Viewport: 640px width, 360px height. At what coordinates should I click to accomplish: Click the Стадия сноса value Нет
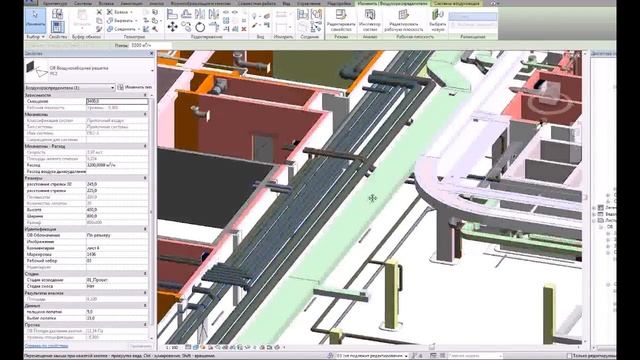click(117, 286)
